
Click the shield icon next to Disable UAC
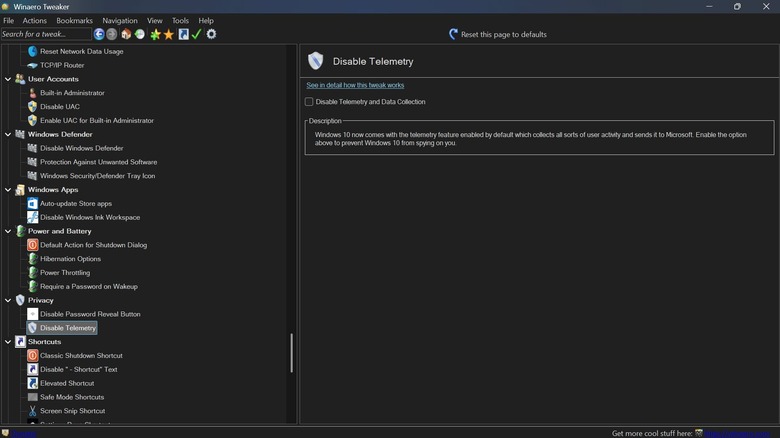[32, 107]
